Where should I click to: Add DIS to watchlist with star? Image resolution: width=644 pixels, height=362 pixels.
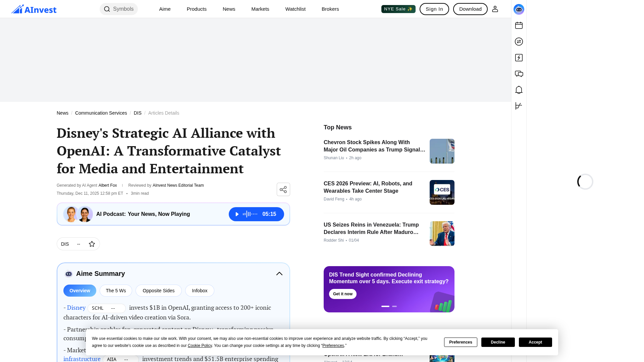click(x=92, y=244)
